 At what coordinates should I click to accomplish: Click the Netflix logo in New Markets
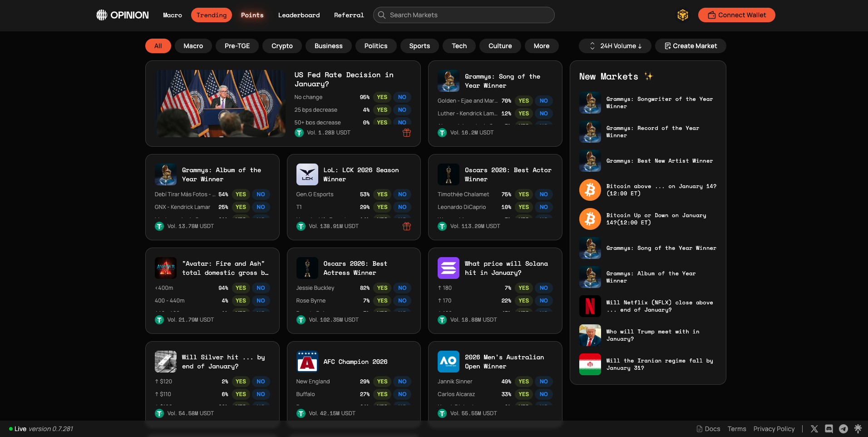(590, 306)
